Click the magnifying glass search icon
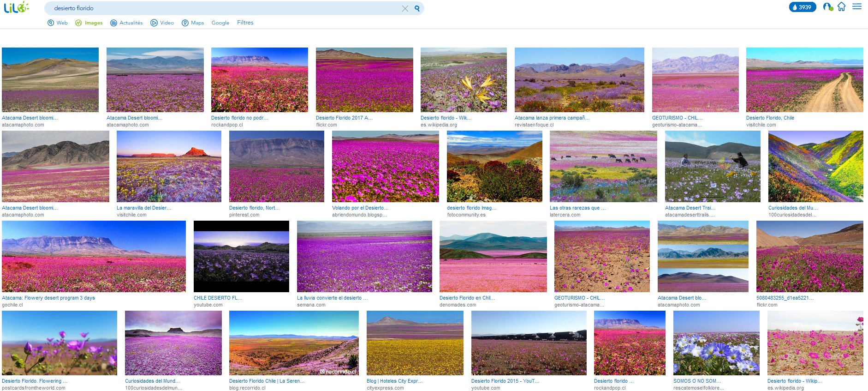The width and height of the screenshot is (868, 391). (417, 8)
